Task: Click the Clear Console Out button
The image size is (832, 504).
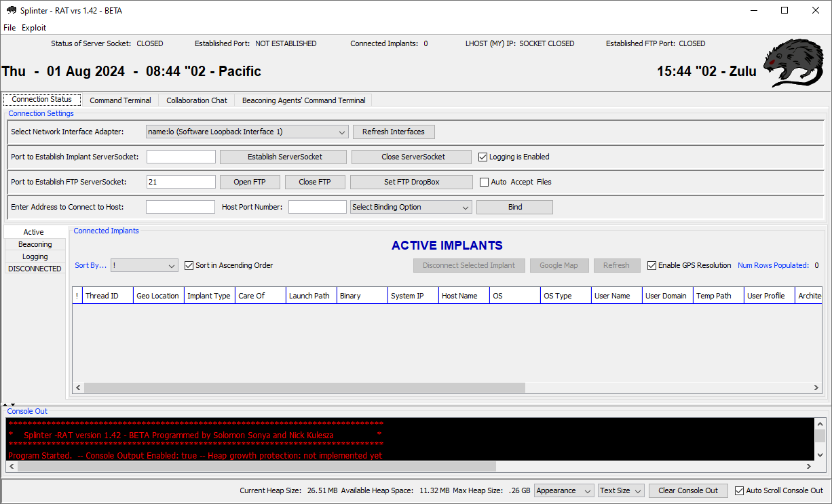Action: (688, 490)
